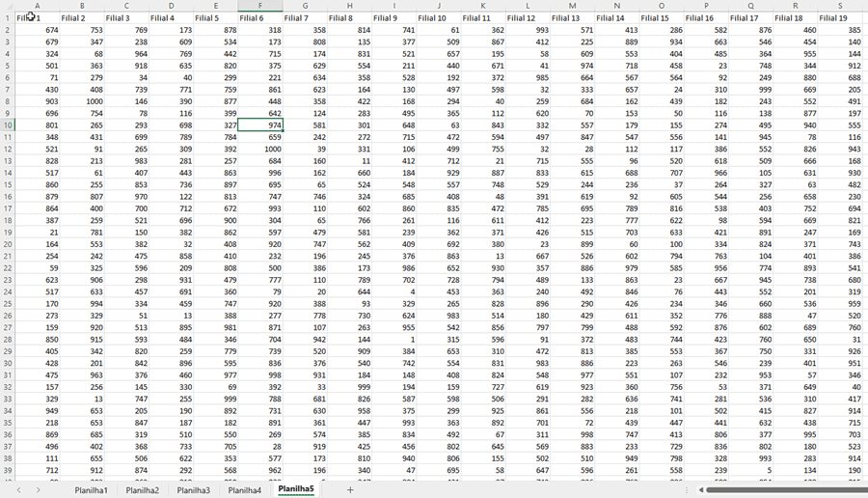The height and width of the screenshot is (498, 868).
Task: Select the 'Filial 10' header cell
Action: coord(439,17)
